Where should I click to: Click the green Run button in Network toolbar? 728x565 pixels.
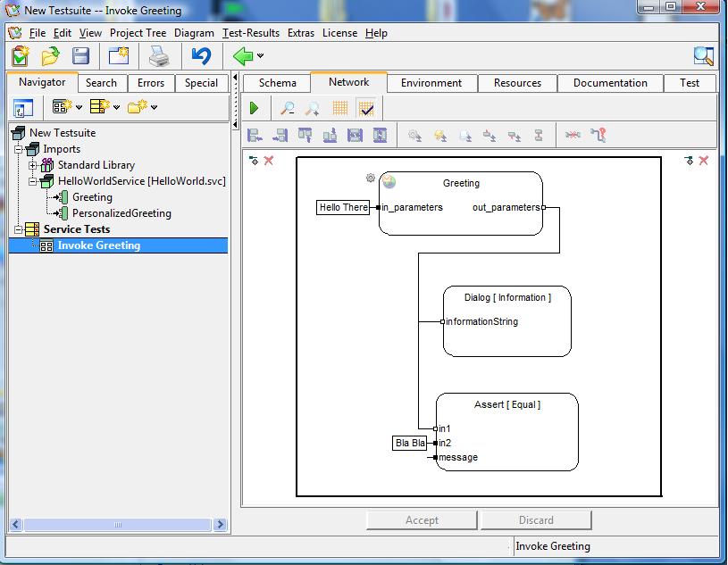[255, 108]
